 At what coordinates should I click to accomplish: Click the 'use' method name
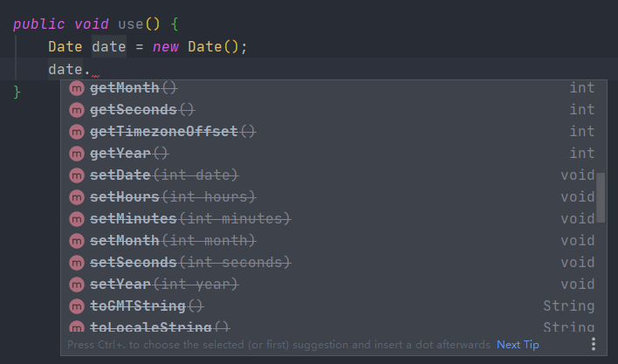(x=131, y=24)
